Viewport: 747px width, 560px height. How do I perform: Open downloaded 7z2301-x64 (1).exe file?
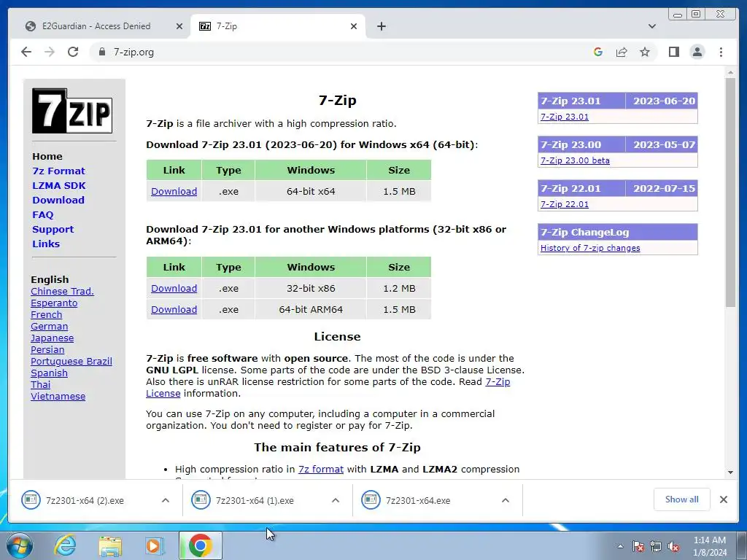255,500
